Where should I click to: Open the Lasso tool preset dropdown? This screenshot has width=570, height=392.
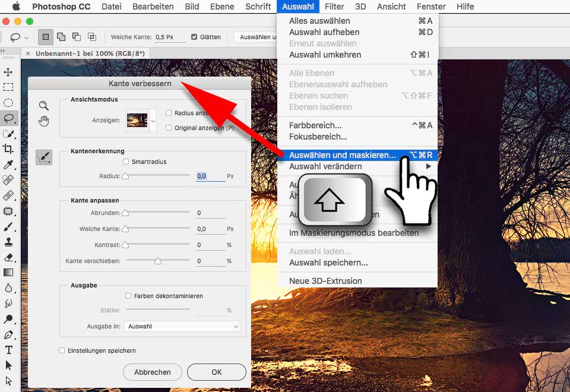click(26, 37)
